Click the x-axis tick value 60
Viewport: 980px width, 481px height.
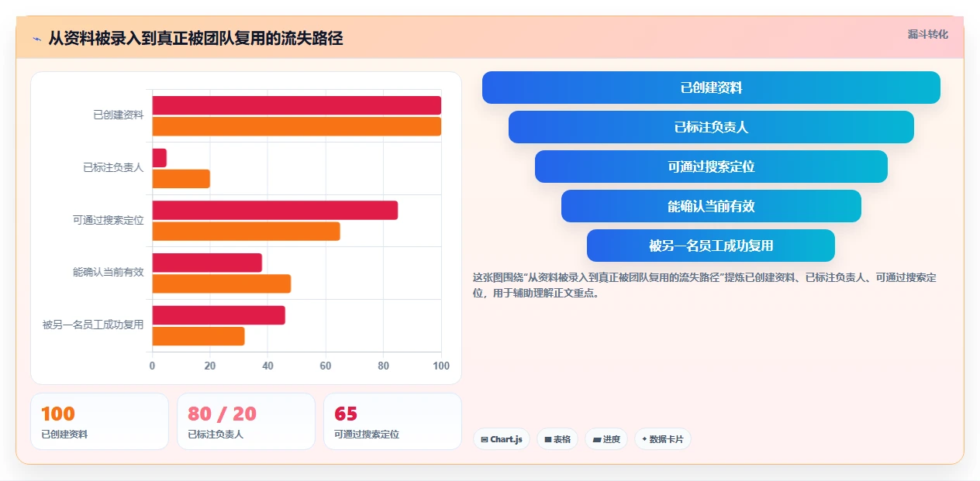click(x=326, y=366)
